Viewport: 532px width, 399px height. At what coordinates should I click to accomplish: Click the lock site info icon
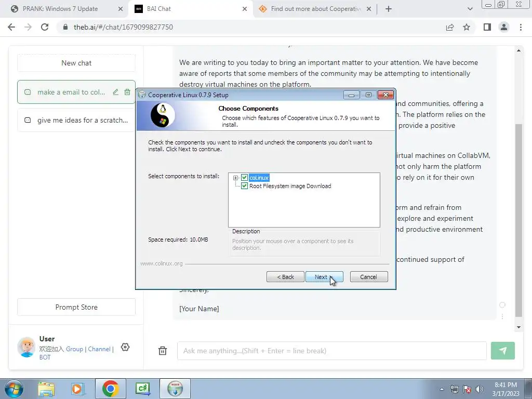pyautogui.click(x=65, y=27)
